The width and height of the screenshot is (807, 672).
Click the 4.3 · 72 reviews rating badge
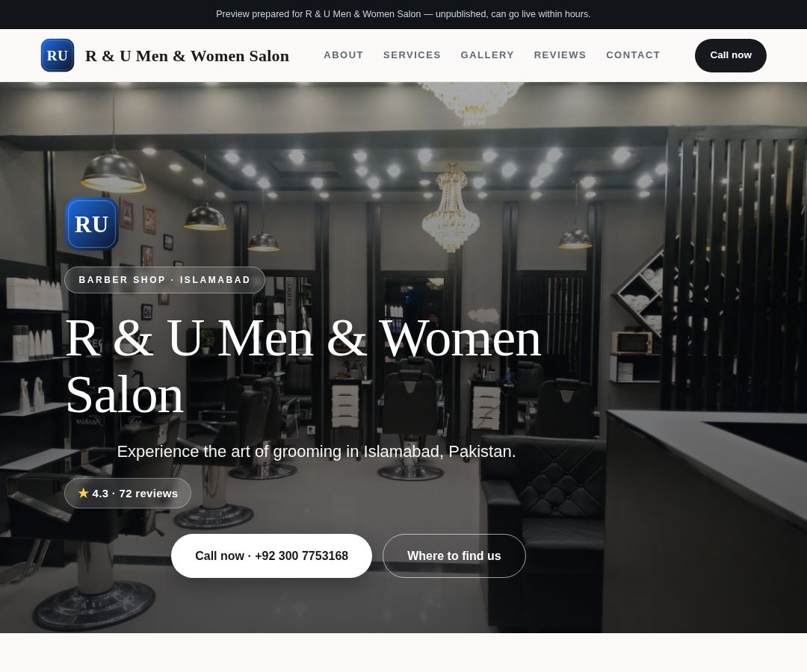click(x=128, y=493)
